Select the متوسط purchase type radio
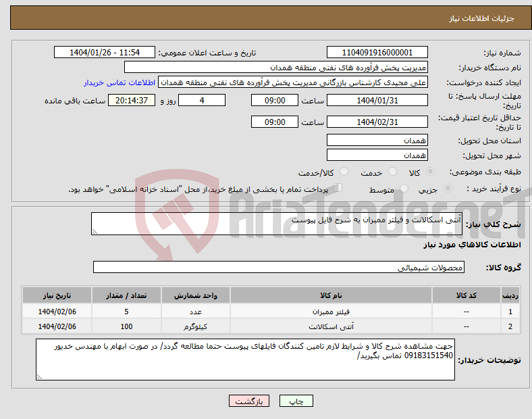 pyautogui.click(x=404, y=189)
